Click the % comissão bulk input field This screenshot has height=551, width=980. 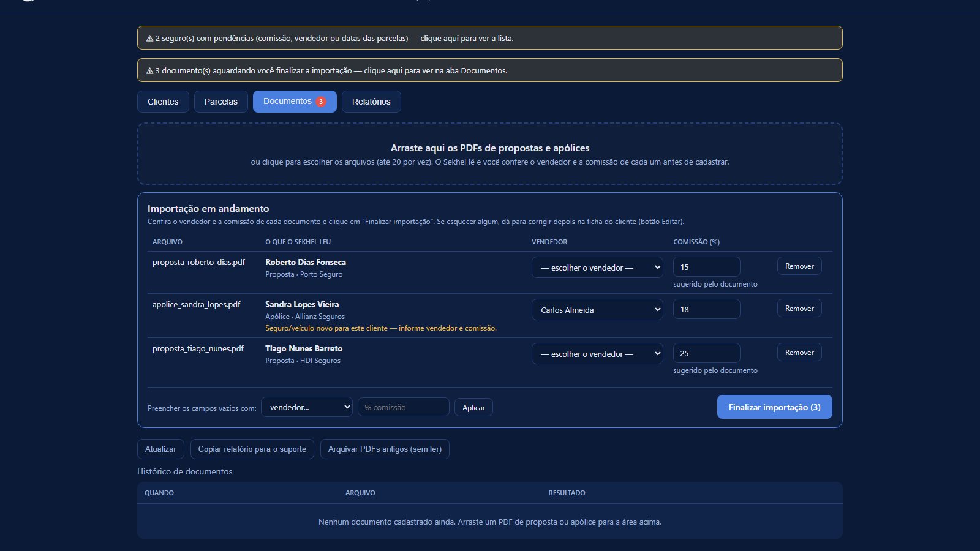404,407
